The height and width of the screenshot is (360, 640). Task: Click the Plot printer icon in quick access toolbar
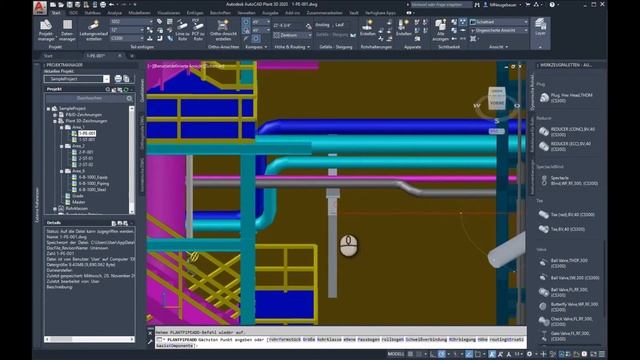click(103, 4)
